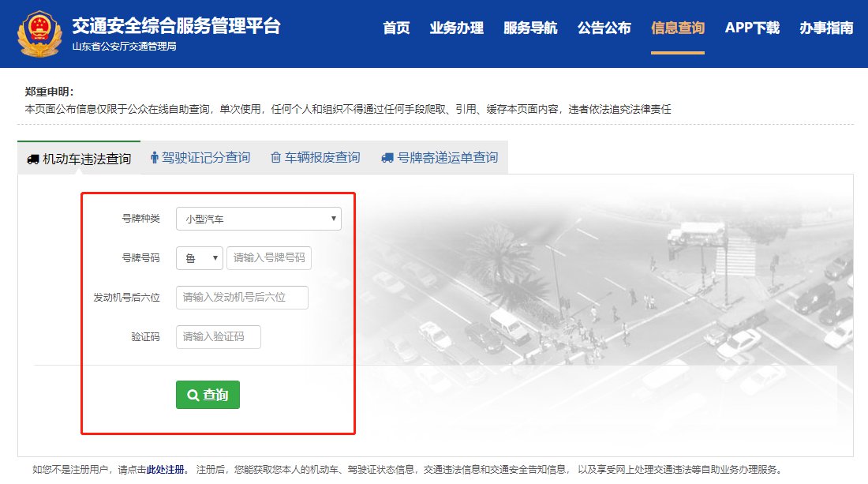Focus the 请输入验证码 input field
868x484 pixels.
[218, 336]
